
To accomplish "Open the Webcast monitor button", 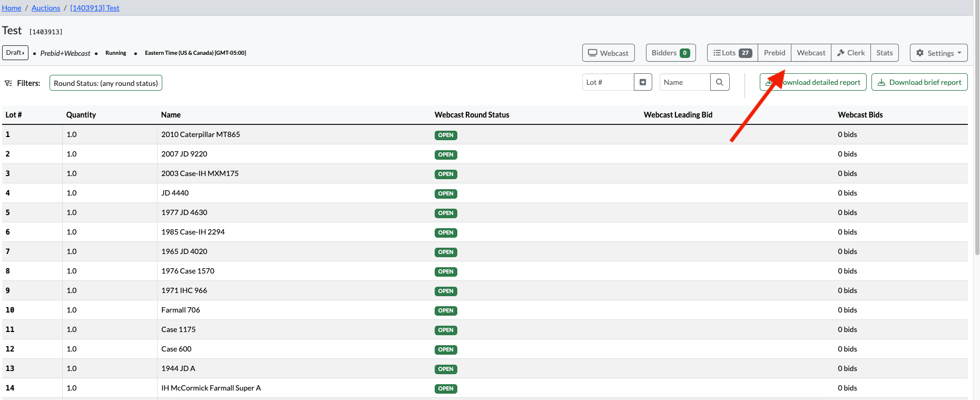I will point(608,53).
